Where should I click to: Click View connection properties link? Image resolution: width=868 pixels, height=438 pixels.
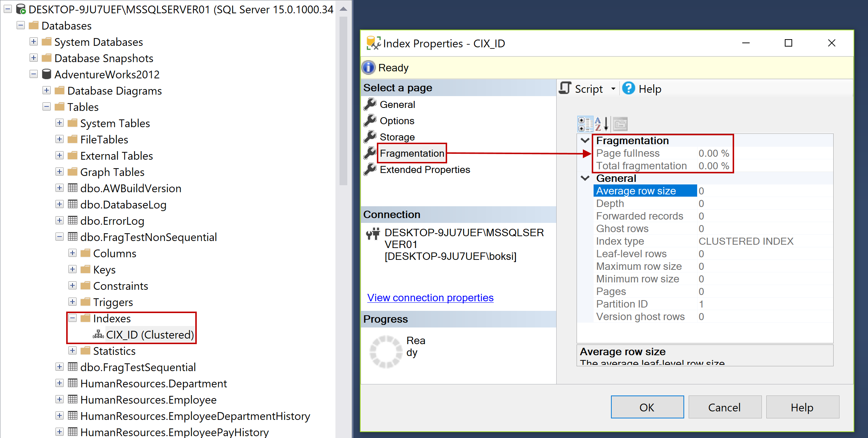pyautogui.click(x=430, y=298)
